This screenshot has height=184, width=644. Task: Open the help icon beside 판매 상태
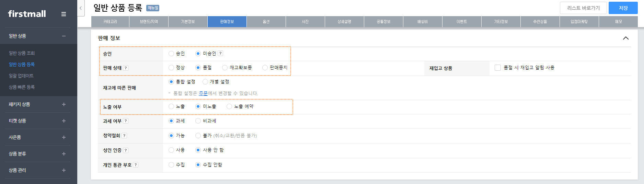coord(126,68)
